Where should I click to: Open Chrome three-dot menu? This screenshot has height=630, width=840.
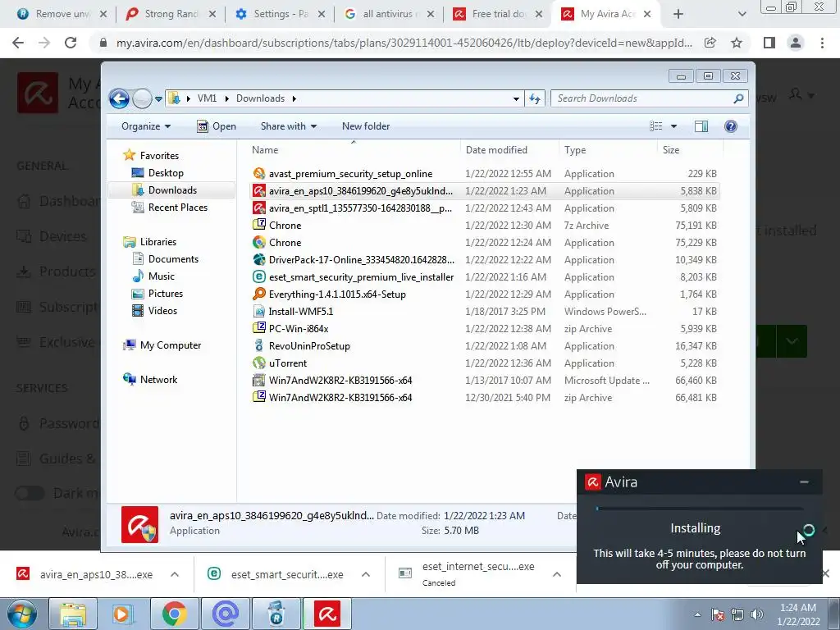point(822,43)
